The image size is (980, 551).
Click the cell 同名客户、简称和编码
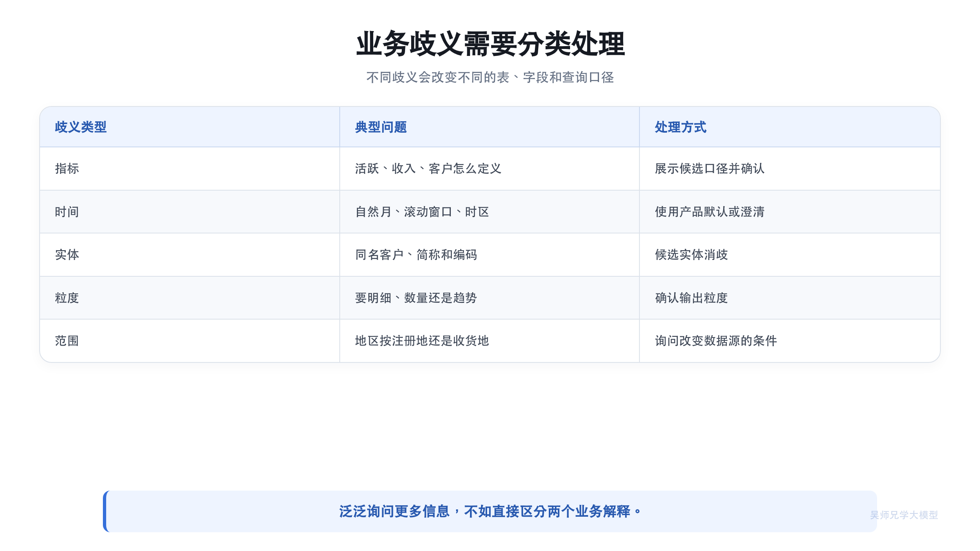pos(490,255)
